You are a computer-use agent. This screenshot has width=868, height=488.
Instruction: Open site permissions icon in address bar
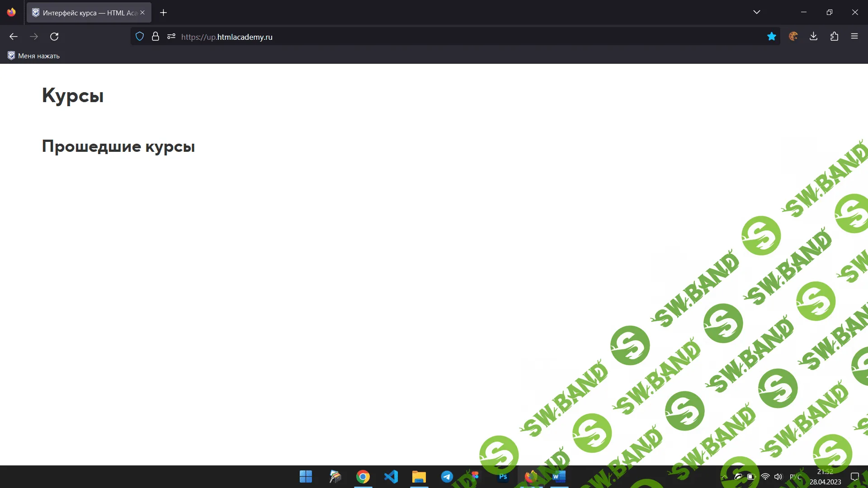coord(171,37)
